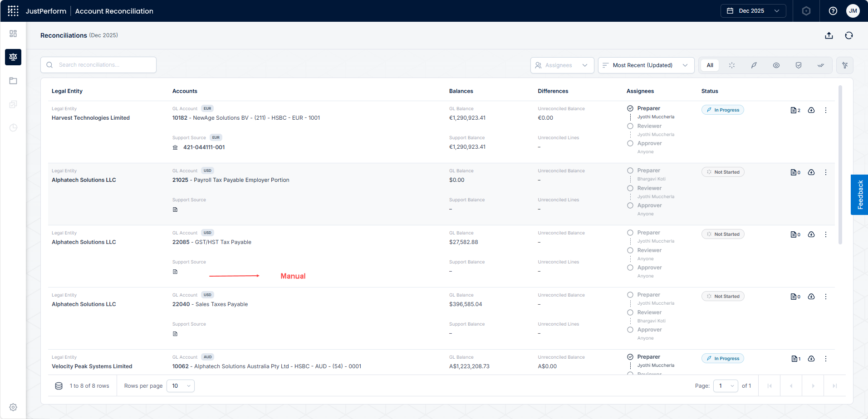Open documents icon for account 10062 row
Image resolution: width=868 pixels, height=419 pixels.
coord(796,359)
